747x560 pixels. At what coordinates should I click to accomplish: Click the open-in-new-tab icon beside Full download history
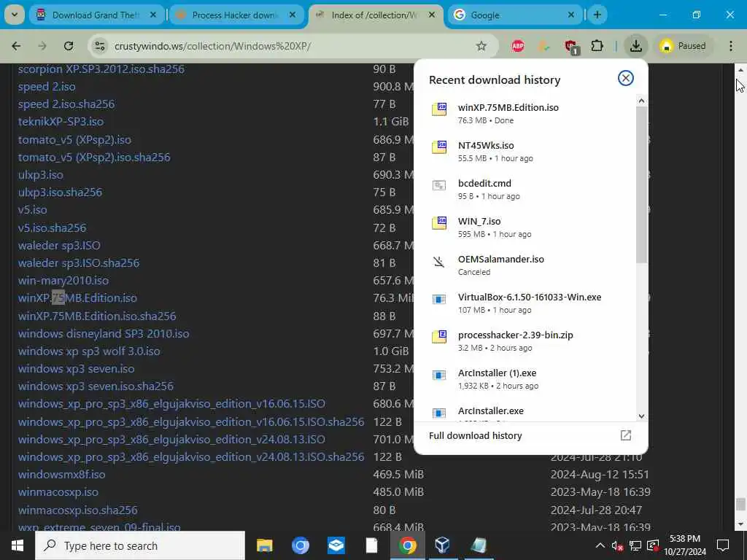pos(625,436)
